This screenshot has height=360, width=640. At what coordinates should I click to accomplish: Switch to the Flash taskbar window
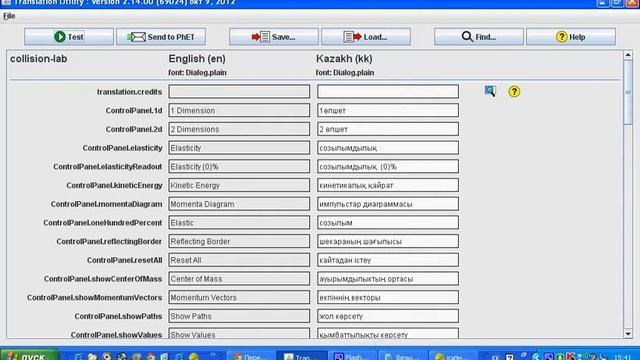point(352,356)
